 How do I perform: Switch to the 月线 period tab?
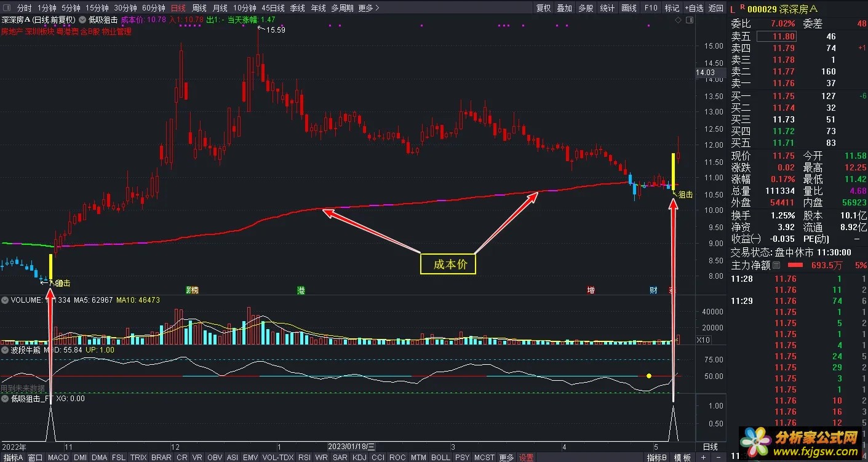click(x=219, y=8)
